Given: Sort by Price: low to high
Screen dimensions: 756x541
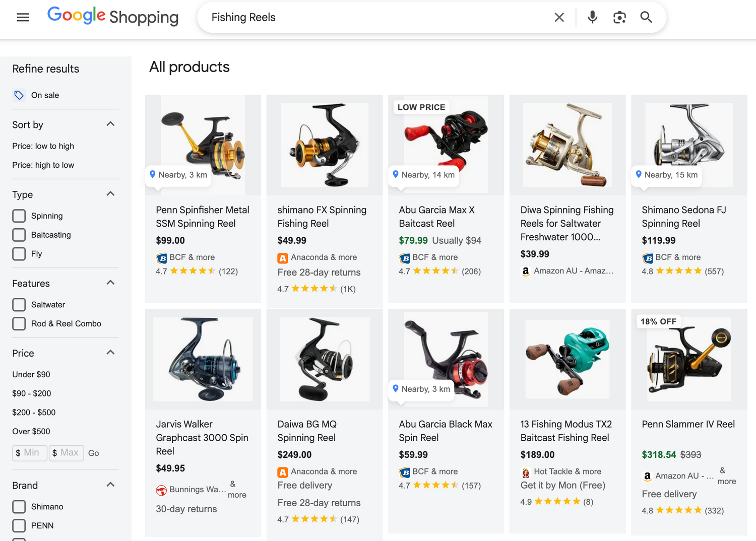Looking at the screenshot, I should coord(43,146).
